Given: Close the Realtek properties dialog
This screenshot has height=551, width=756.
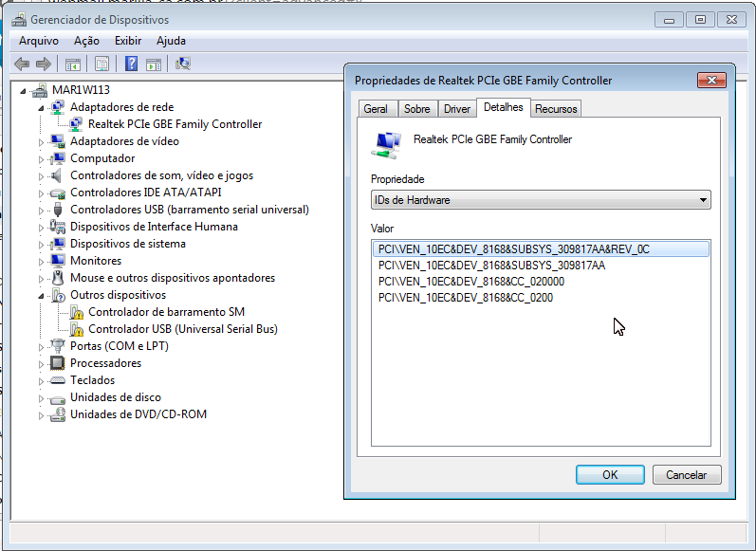Looking at the screenshot, I should [711, 80].
